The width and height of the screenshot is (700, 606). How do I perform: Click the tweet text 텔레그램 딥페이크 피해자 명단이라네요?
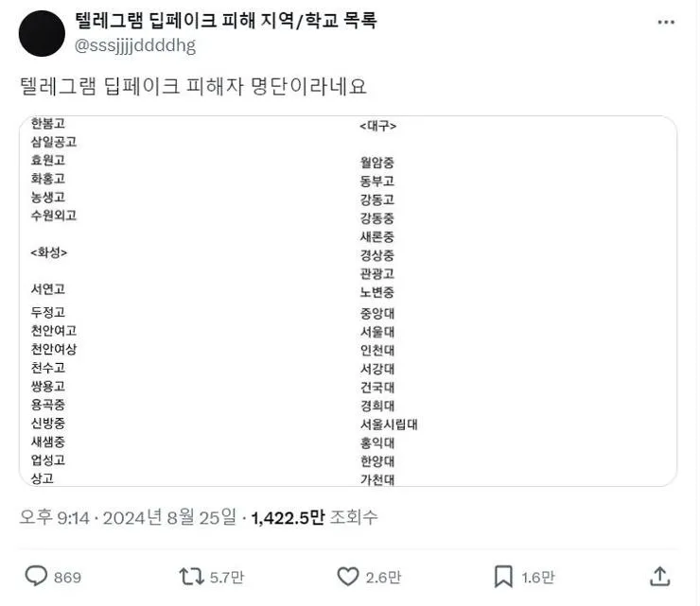(x=192, y=86)
